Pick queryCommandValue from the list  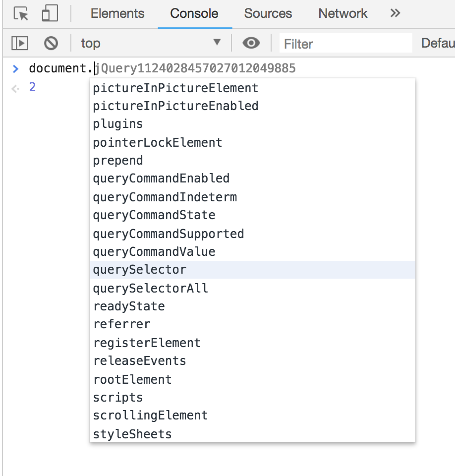click(x=253, y=252)
